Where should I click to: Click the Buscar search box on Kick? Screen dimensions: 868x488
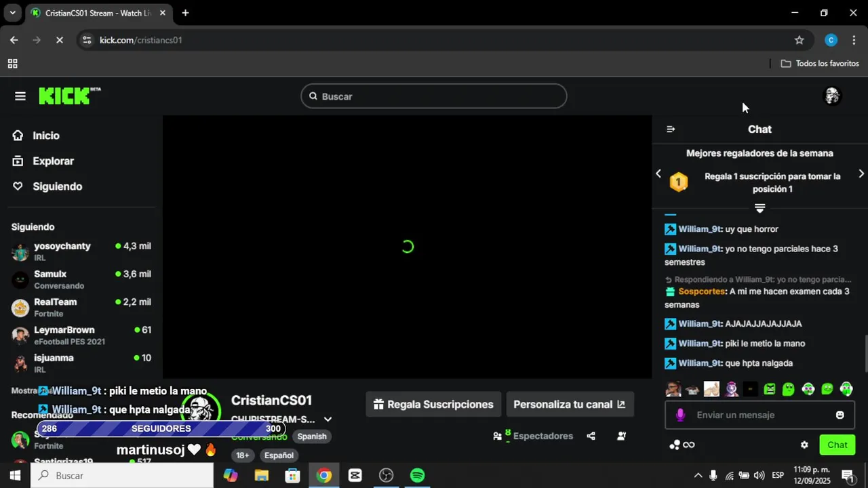(x=434, y=96)
